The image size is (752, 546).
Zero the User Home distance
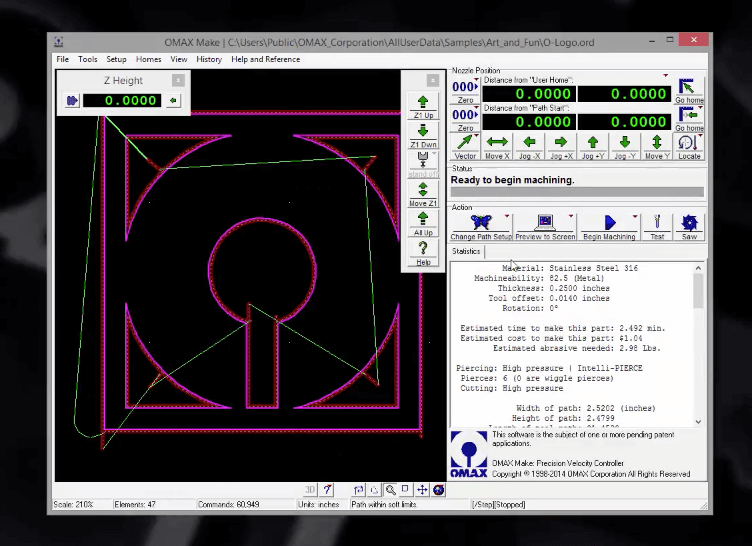point(465,91)
